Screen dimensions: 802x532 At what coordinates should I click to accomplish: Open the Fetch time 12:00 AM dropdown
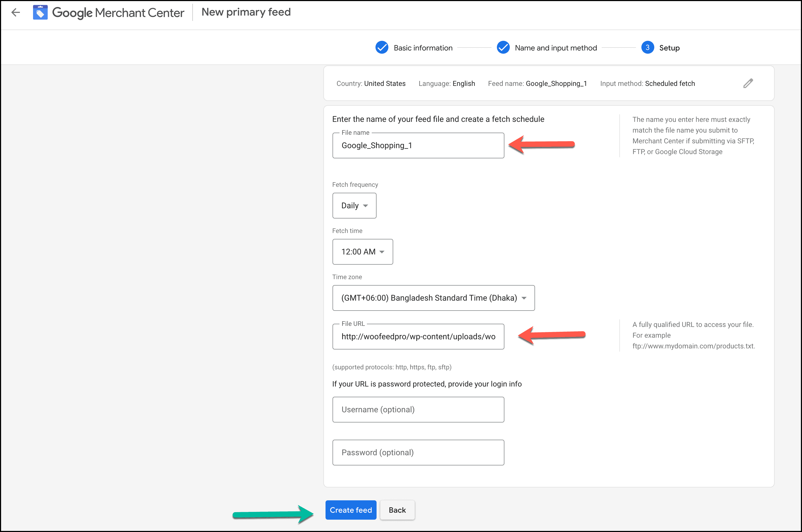point(363,252)
